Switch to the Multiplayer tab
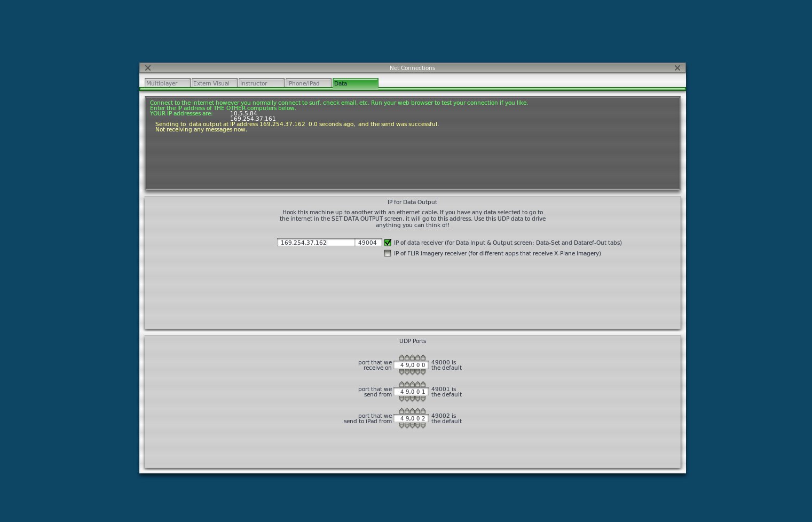 (x=167, y=83)
